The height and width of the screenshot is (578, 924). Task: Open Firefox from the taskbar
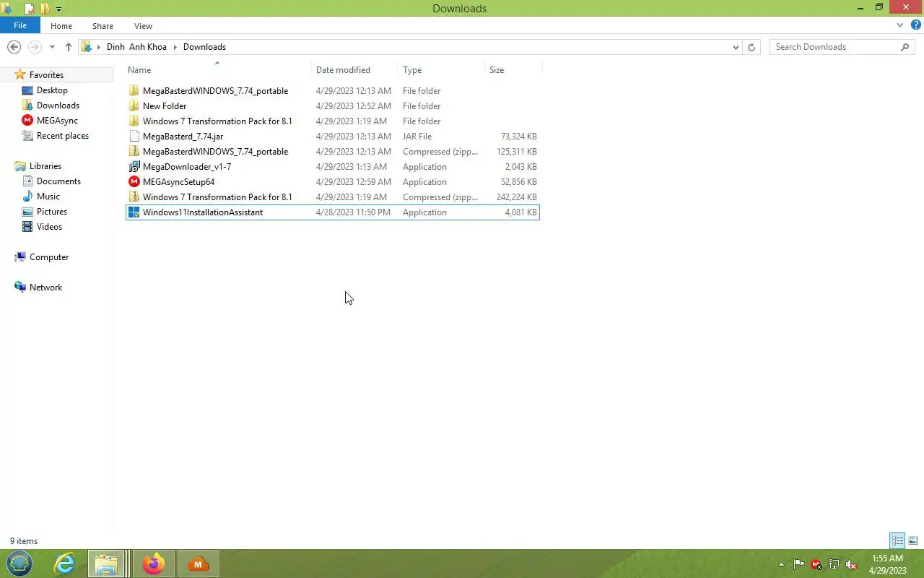[153, 564]
